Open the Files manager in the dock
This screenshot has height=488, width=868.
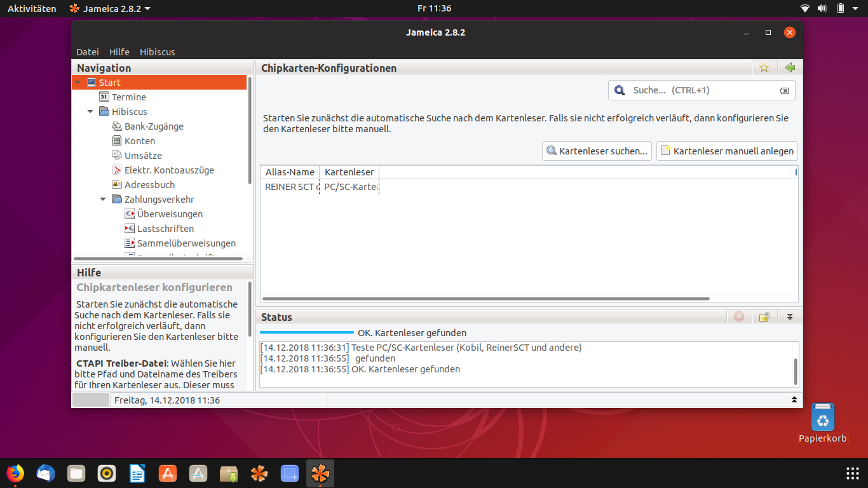[76, 473]
